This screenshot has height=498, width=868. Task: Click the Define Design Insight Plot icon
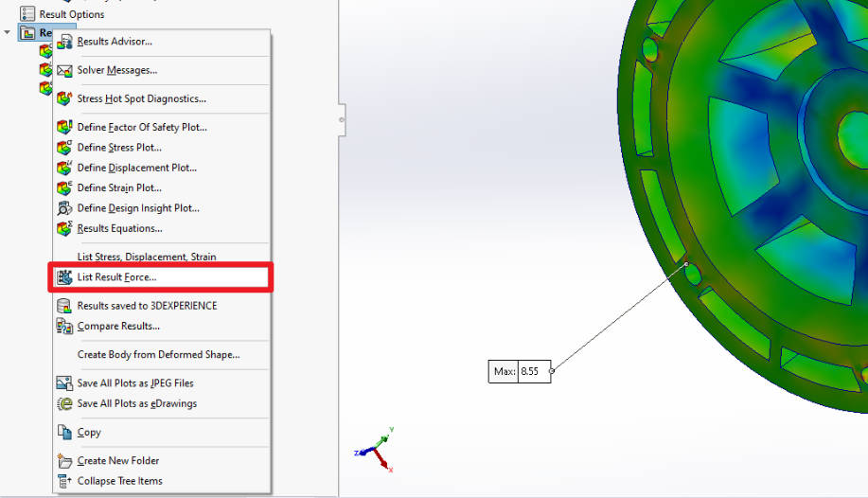click(x=64, y=208)
